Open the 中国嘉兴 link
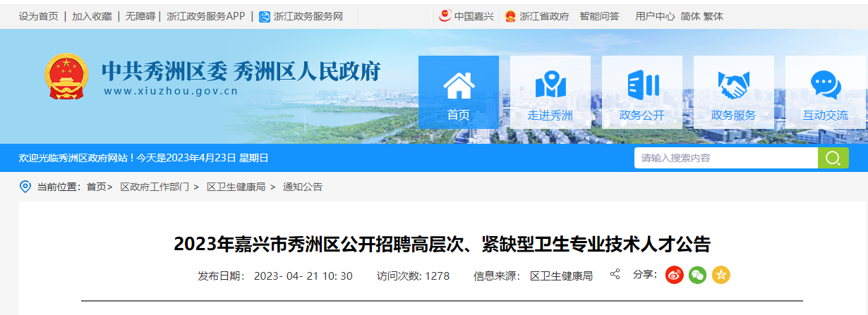 pyautogui.click(x=466, y=16)
